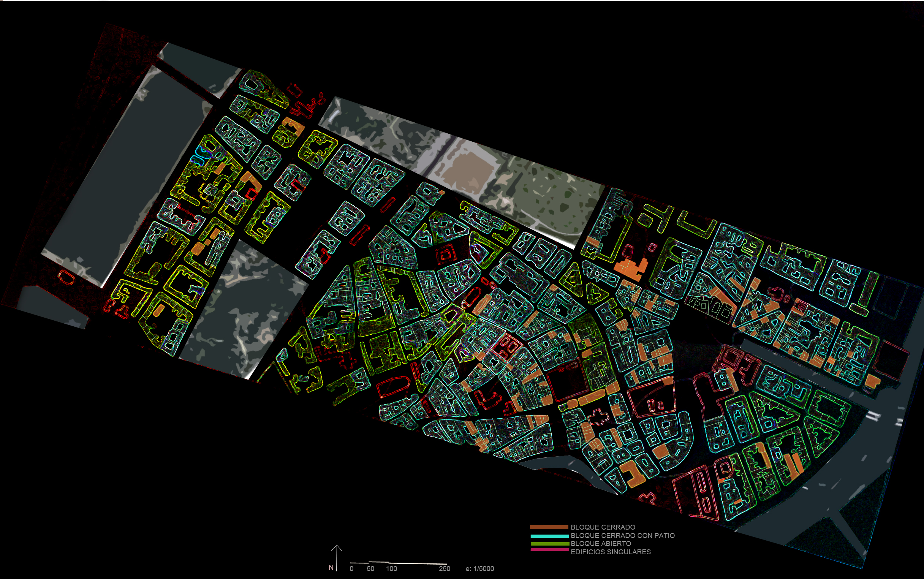This screenshot has width=924, height=579.
Task: Click the 'BLOQUE CERRADO' legend label
Action: tap(603, 527)
